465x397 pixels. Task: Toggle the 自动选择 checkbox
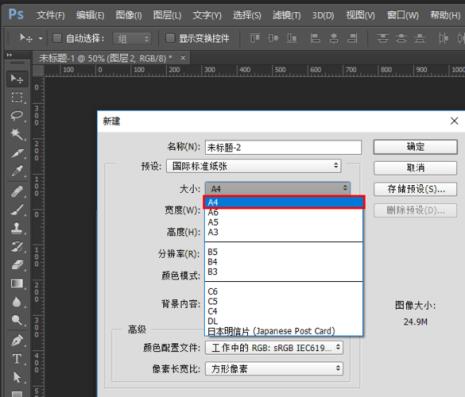tap(57, 38)
